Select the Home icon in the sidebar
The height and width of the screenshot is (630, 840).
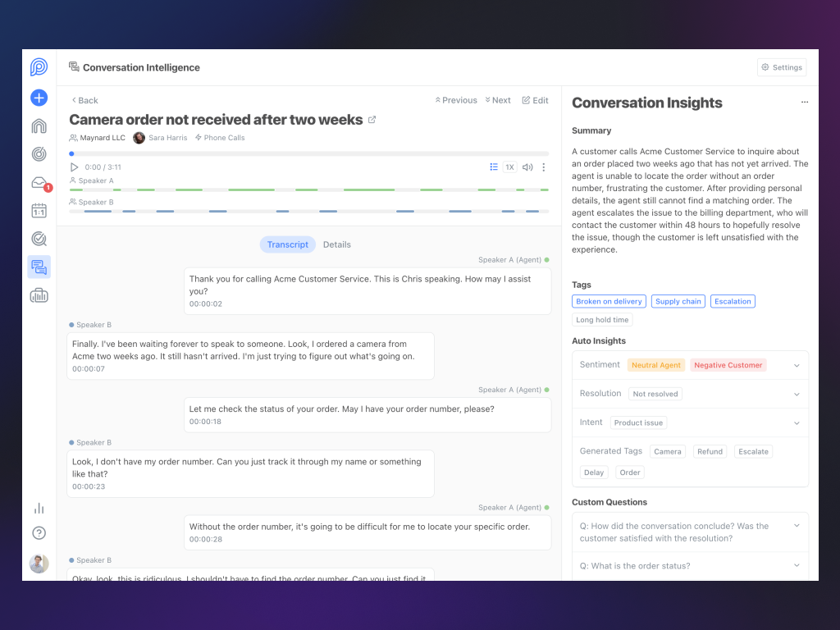pos(39,126)
